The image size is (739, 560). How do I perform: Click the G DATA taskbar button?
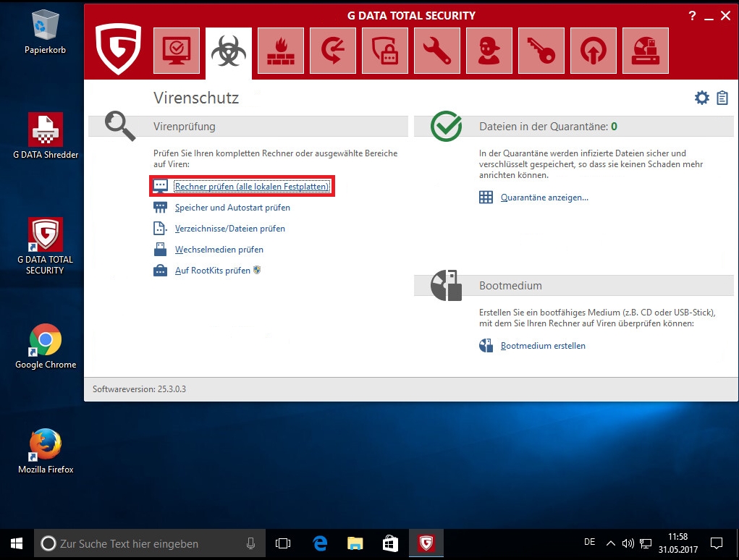pos(426,543)
